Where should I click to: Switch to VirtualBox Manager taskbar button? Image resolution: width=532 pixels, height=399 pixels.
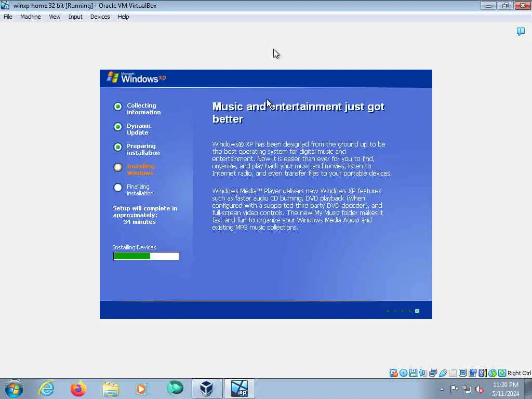207,389
